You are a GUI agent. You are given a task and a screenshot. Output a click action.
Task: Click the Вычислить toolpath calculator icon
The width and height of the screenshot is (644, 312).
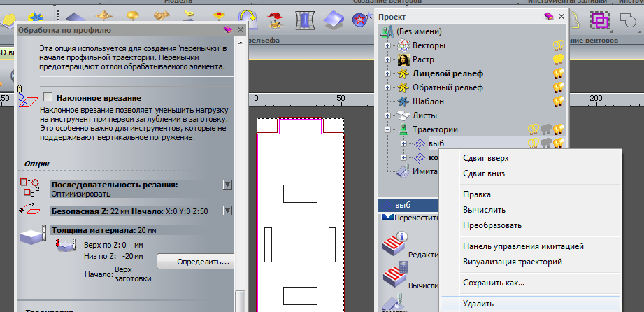click(394, 276)
